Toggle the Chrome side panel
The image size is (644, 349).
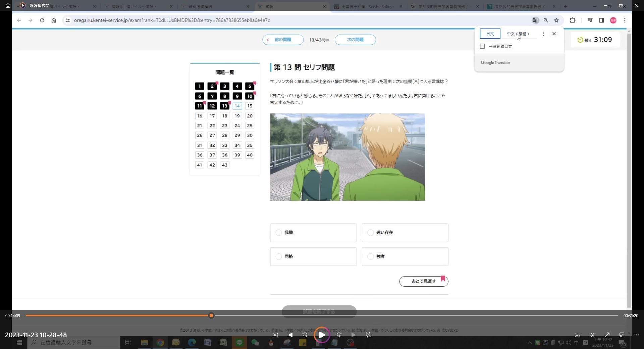(601, 20)
